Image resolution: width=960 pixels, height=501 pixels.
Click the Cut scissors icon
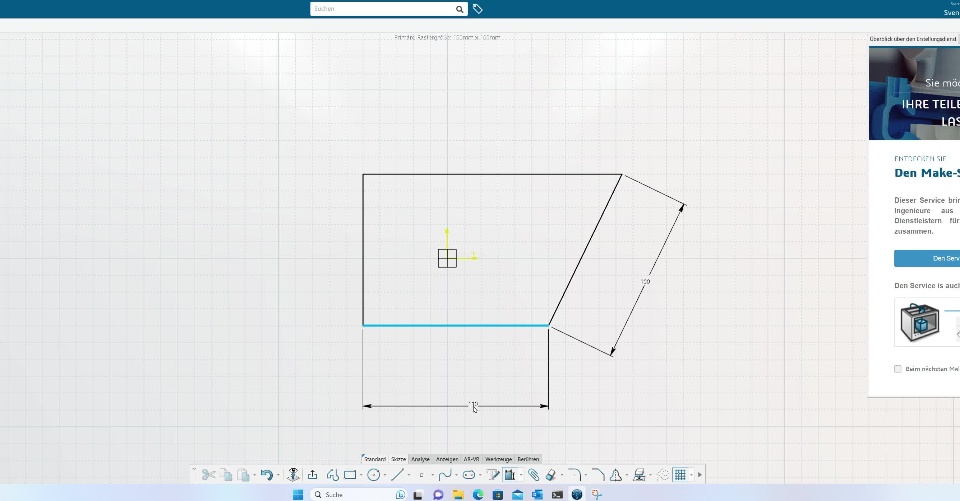coord(208,475)
